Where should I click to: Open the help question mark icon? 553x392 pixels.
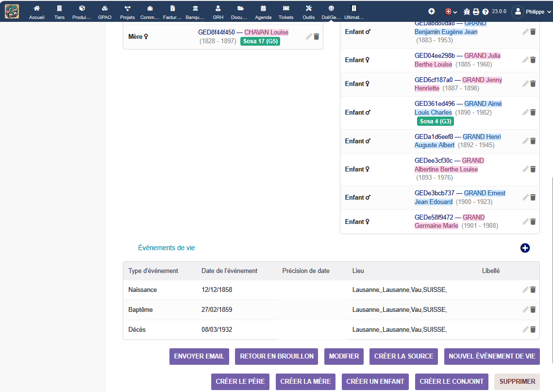tap(485, 12)
